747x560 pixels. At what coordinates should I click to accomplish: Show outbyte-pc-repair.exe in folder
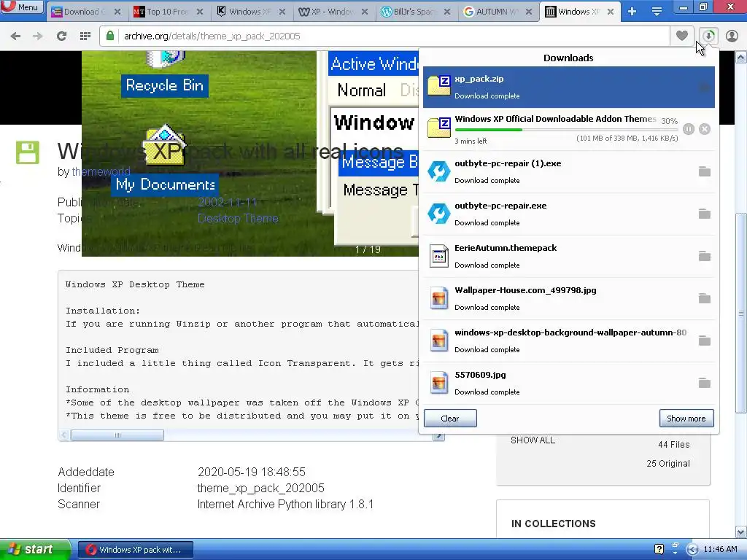[705, 214]
